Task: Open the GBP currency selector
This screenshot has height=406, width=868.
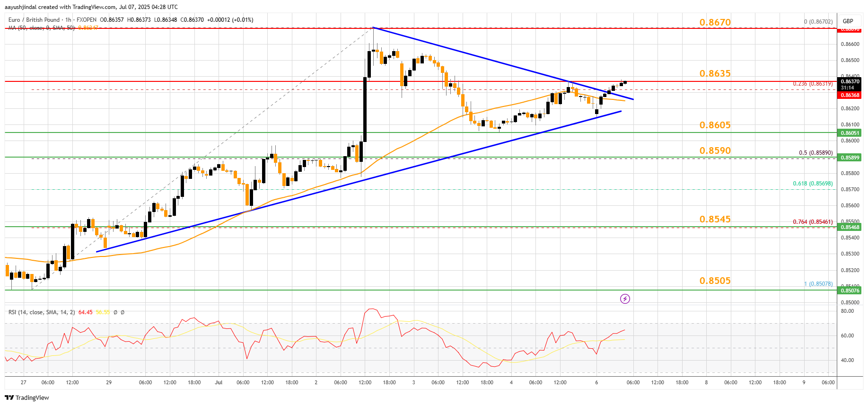Action: 848,21
